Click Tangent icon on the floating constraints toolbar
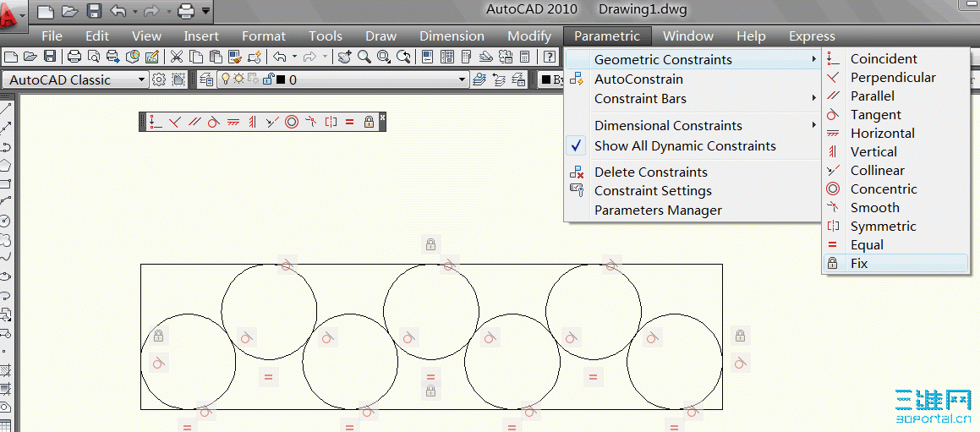The width and height of the screenshot is (980, 432). coord(213,122)
